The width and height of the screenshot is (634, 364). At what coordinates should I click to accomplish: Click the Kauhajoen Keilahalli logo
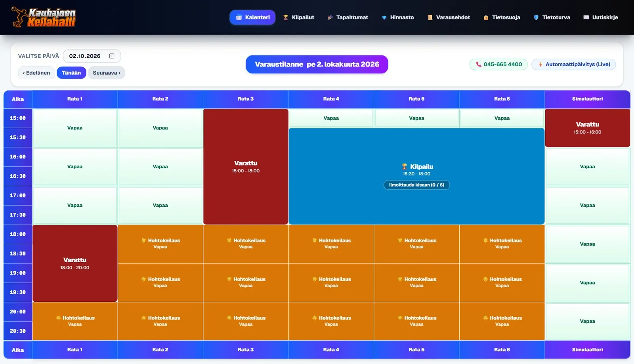(43, 17)
